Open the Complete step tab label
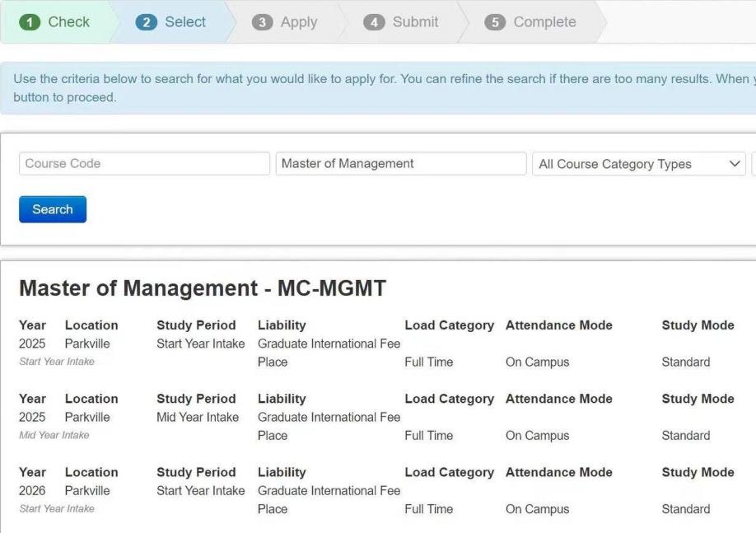This screenshot has width=756, height=533. click(x=544, y=22)
